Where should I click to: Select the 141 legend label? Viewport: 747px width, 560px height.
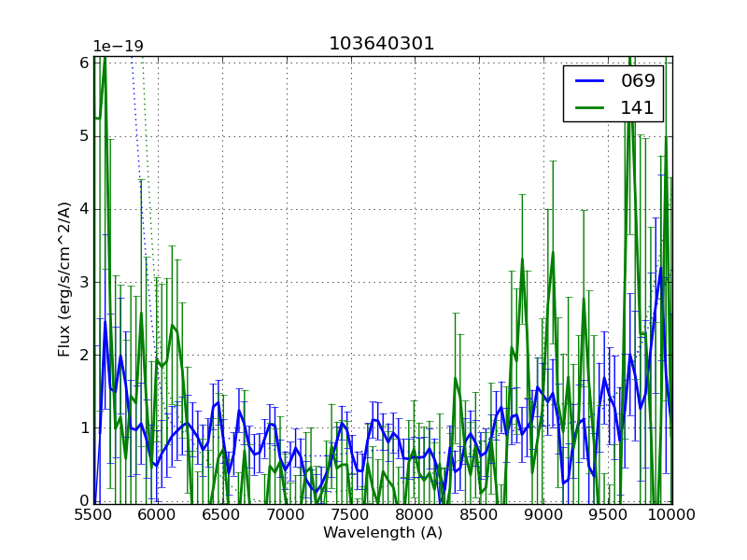638,107
